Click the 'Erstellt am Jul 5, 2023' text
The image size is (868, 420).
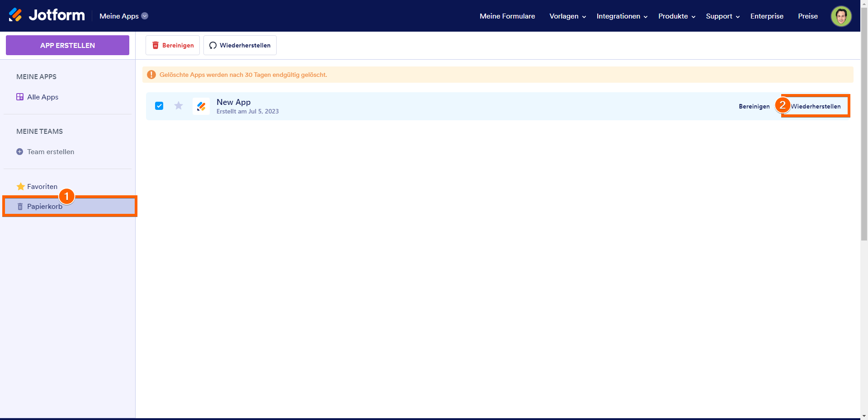coord(248,112)
